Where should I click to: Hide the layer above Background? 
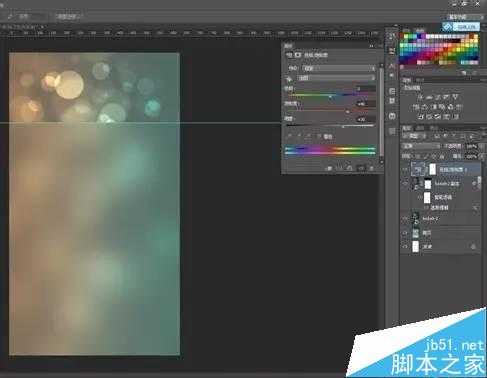pyautogui.click(x=405, y=233)
